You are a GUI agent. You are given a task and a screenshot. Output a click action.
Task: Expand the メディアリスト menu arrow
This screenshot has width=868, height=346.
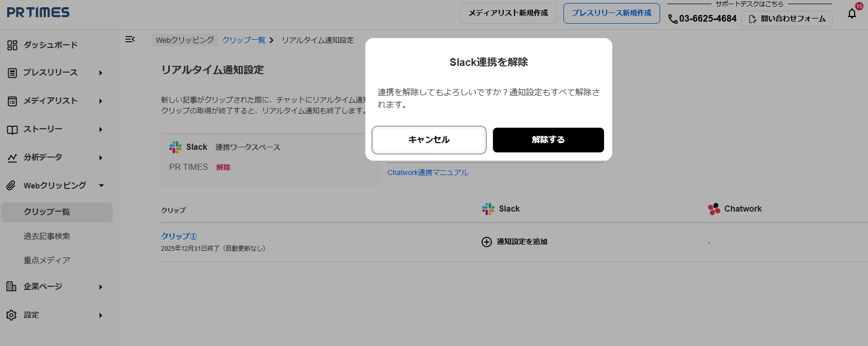coord(101,101)
